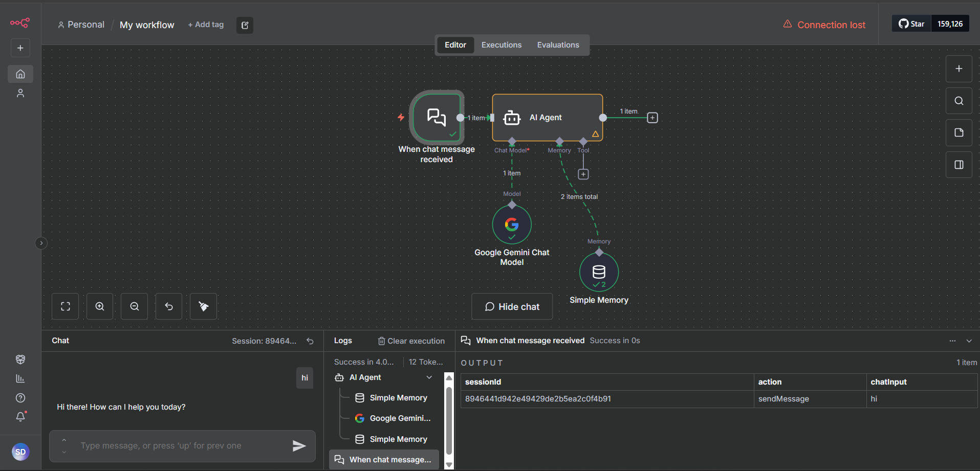Viewport: 980px width, 471px height.
Task: Open the Evaluations tab
Action: tap(558, 44)
